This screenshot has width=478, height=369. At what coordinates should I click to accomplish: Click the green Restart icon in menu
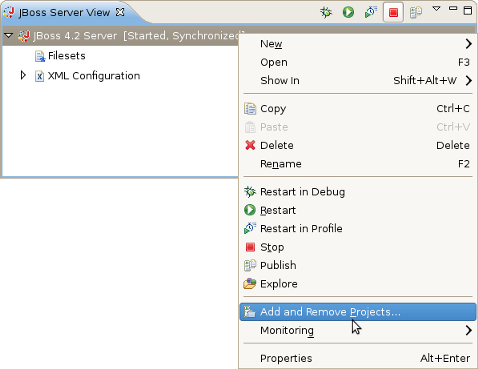tap(250, 210)
